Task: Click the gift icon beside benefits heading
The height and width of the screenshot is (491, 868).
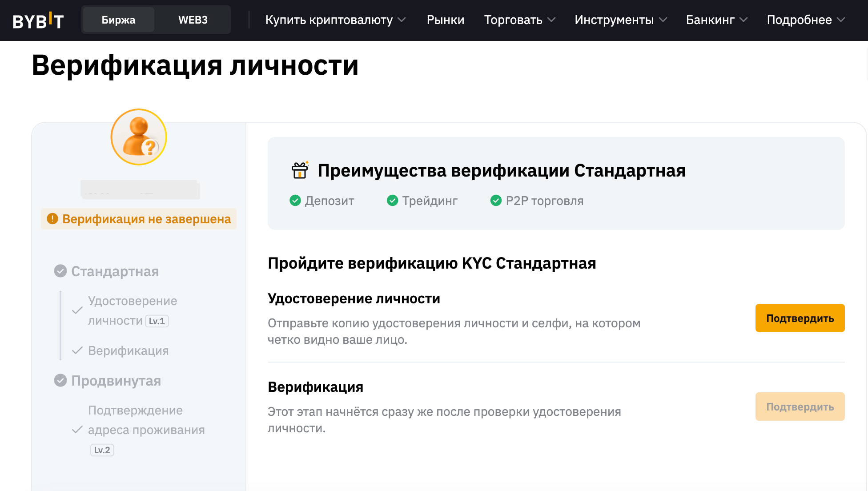Action: click(300, 170)
